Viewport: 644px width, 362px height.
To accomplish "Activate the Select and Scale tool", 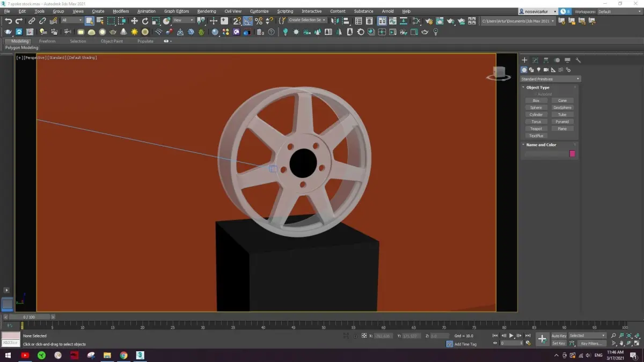I will (x=156, y=21).
